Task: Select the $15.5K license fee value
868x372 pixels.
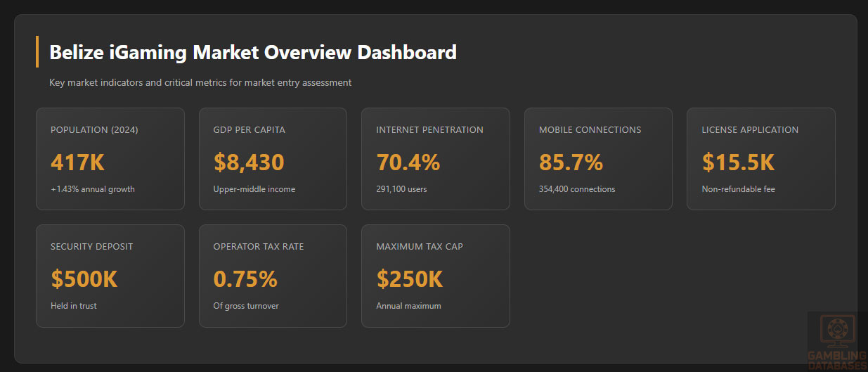Action: pyautogui.click(x=738, y=162)
